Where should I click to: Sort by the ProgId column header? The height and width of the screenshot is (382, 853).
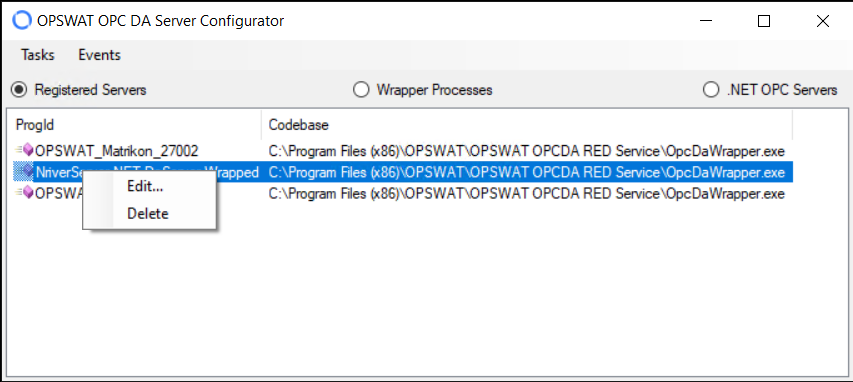(135, 125)
